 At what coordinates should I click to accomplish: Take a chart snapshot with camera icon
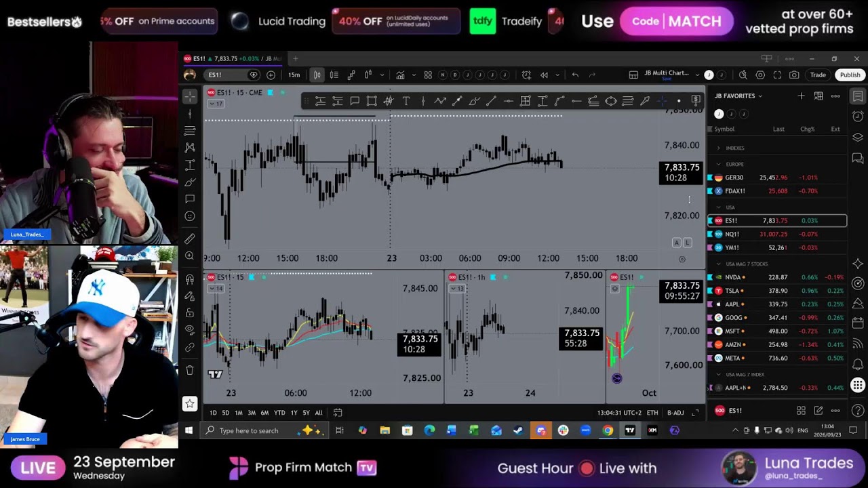tap(794, 75)
